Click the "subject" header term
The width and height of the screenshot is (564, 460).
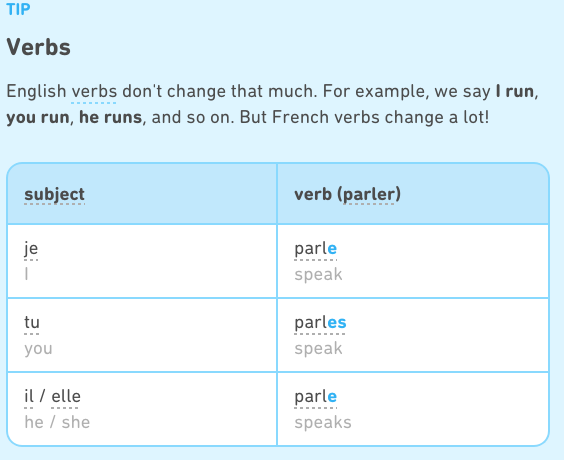point(54,195)
